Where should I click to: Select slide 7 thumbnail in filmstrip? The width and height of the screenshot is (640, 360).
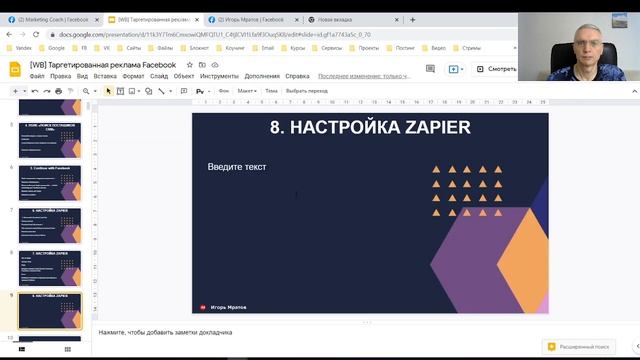(50, 226)
